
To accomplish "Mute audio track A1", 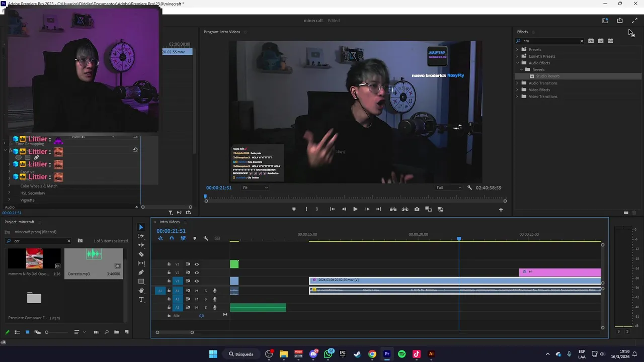I will 197,291.
